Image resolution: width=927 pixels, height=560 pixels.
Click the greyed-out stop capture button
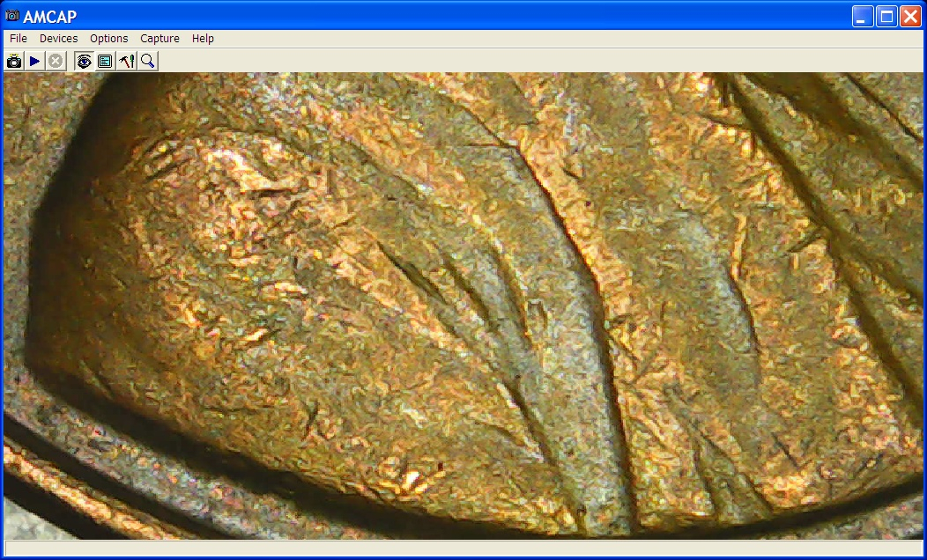point(56,61)
